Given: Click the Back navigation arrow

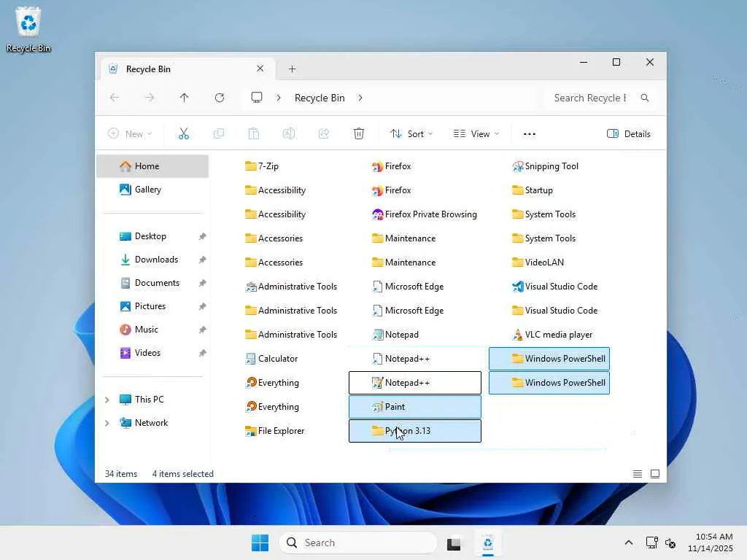Looking at the screenshot, I should click(115, 98).
